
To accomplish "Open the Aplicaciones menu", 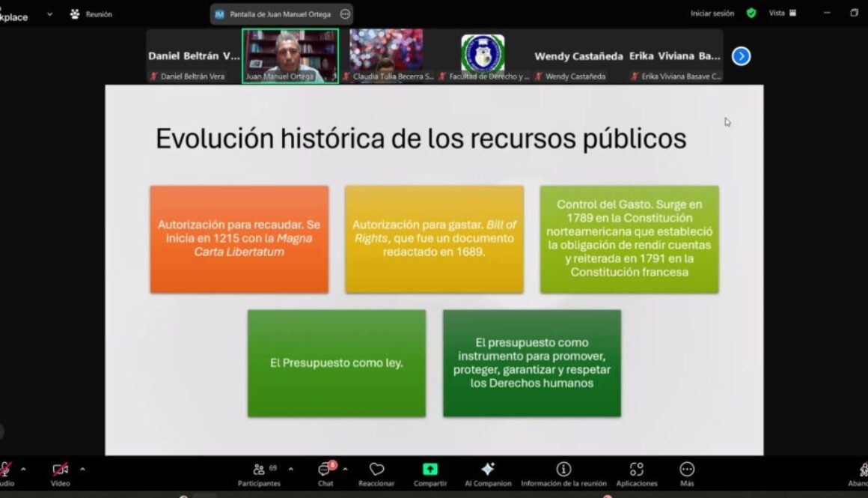I will tap(637, 474).
